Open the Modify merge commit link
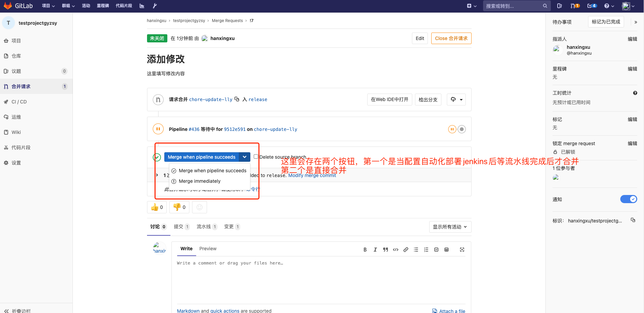The height and width of the screenshot is (313, 644). pyautogui.click(x=312, y=175)
